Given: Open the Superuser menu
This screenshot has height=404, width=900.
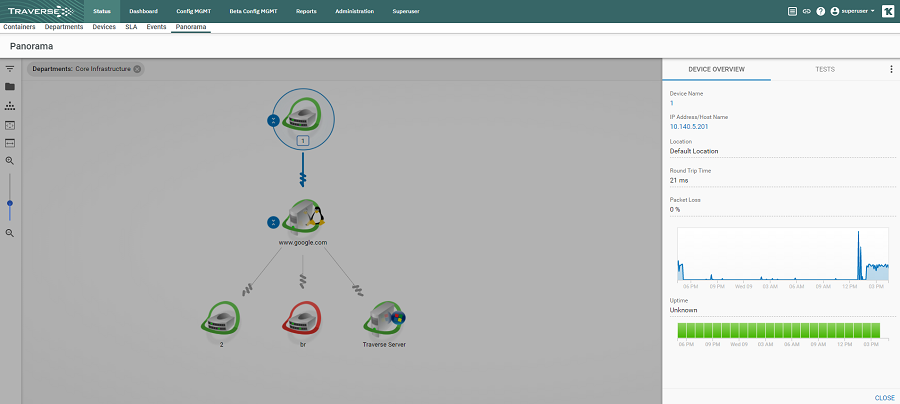Looking at the screenshot, I should 406,11.
